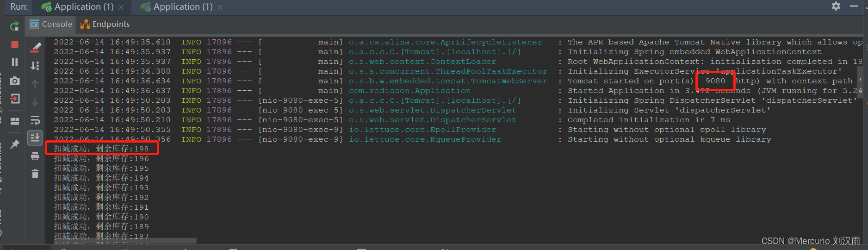Close the second Application (1) tab
This screenshot has width=868, height=250.
pyautogui.click(x=220, y=7)
